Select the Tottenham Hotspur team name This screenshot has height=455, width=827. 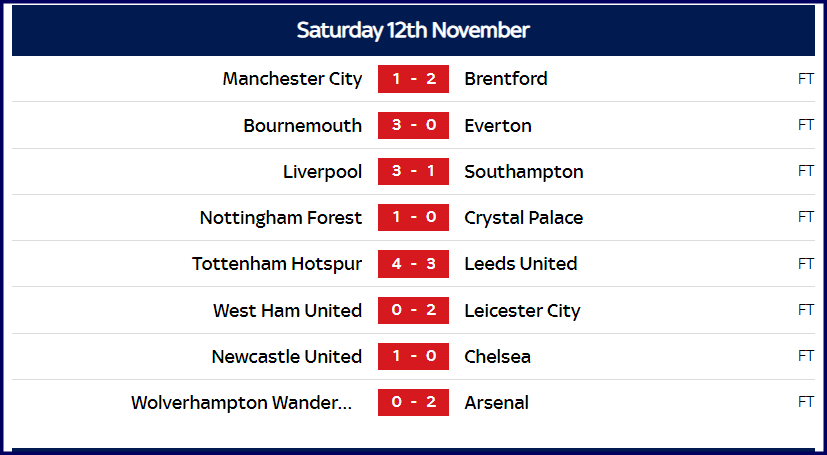[277, 264]
